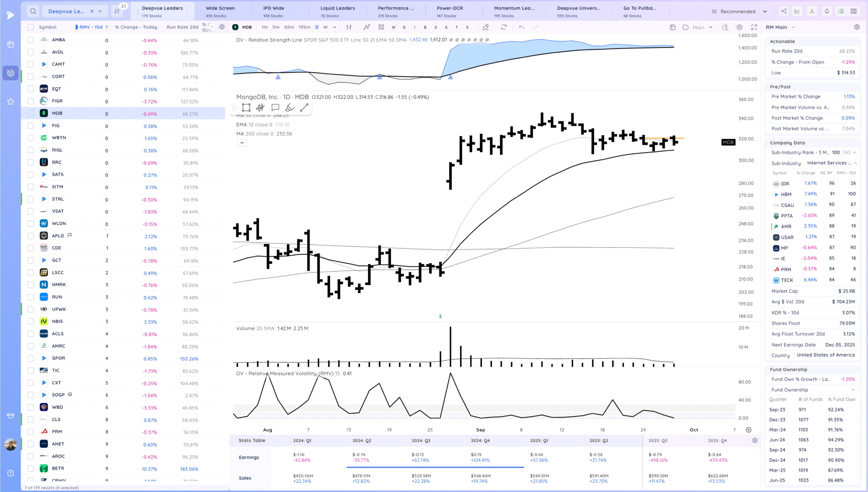Select the HBM row in Sub-Industry table
Screen dimensions: 868x492
coord(813,194)
